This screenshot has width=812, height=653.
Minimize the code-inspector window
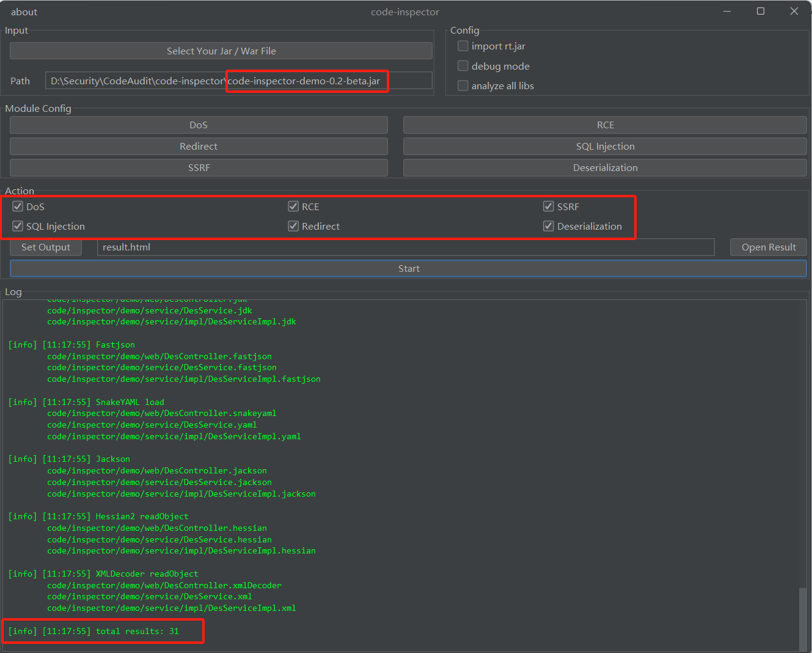coord(727,11)
